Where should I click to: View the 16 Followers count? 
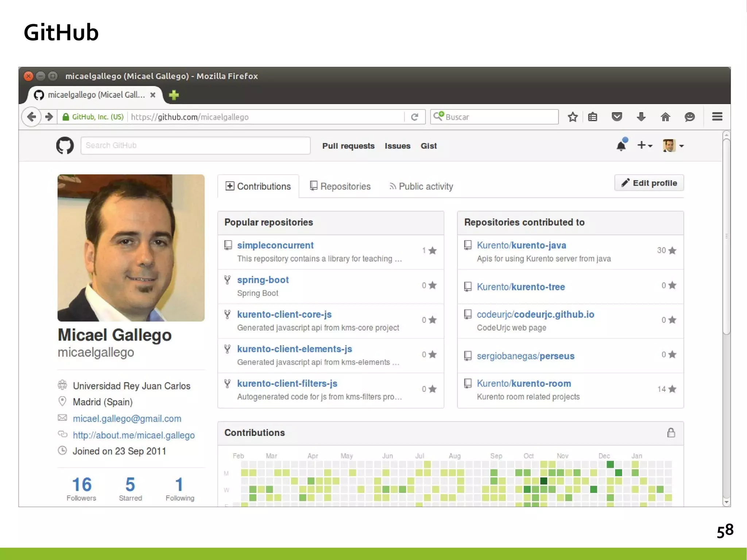(x=81, y=488)
